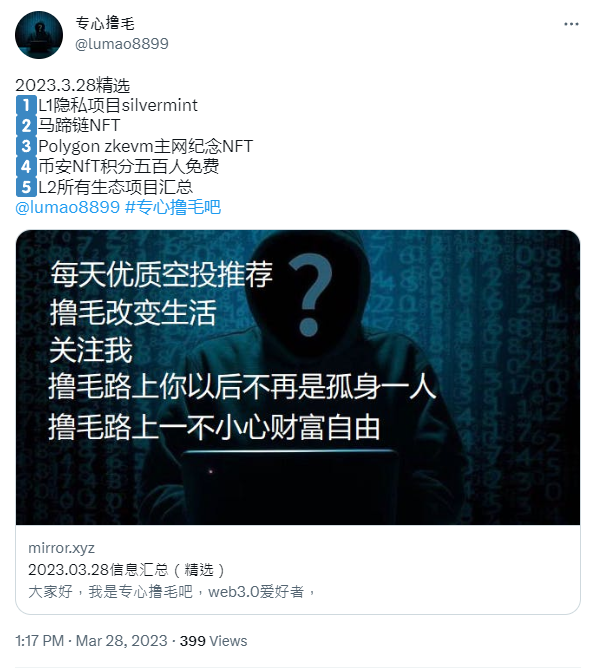596x671 pixels.
Task: Click the number 2 keycap emoji
Action: click(x=26, y=126)
